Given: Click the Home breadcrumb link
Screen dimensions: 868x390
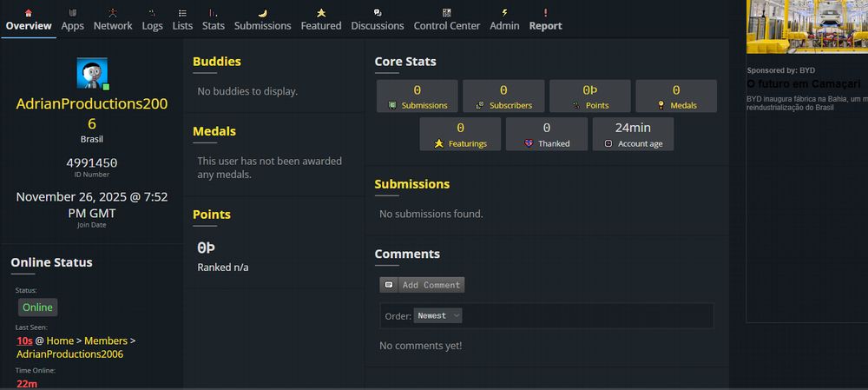Looking at the screenshot, I should point(61,340).
